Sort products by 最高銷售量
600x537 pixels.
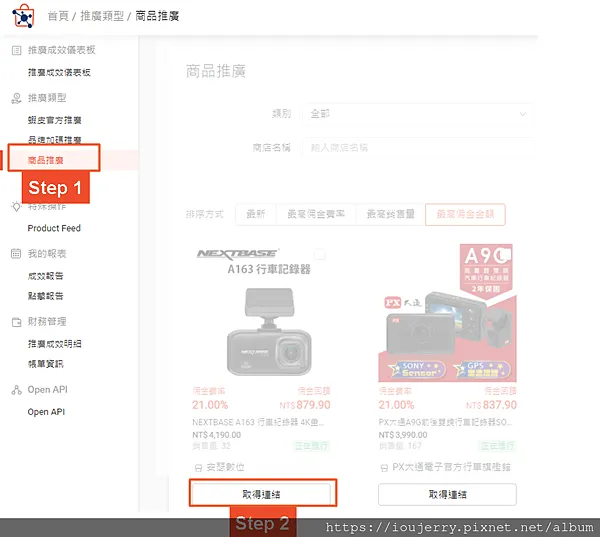390,214
